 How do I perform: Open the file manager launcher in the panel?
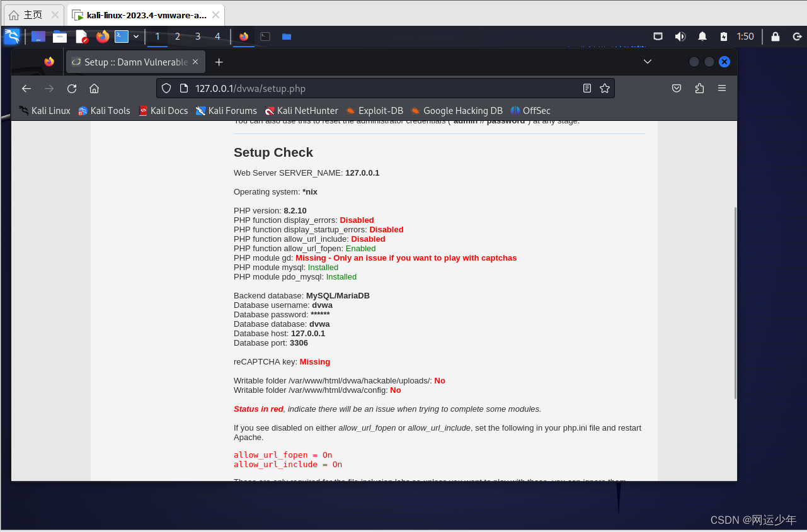[x=60, y=37]
